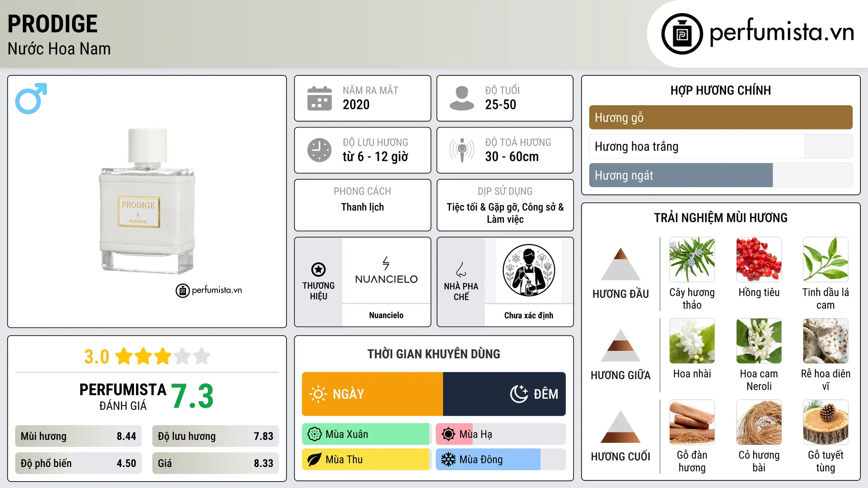This screenshot has height=488, width=868.
Task: Click the star badge icon above Thương hiệu
Action: coord(318,269)
